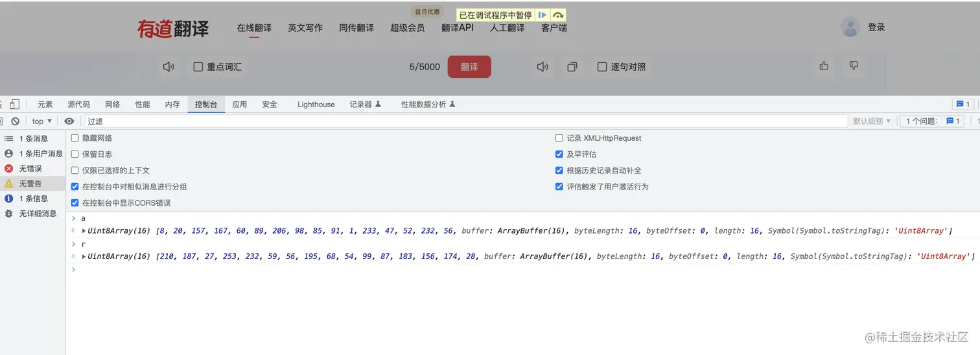Click the red '翻译' button

469,67
